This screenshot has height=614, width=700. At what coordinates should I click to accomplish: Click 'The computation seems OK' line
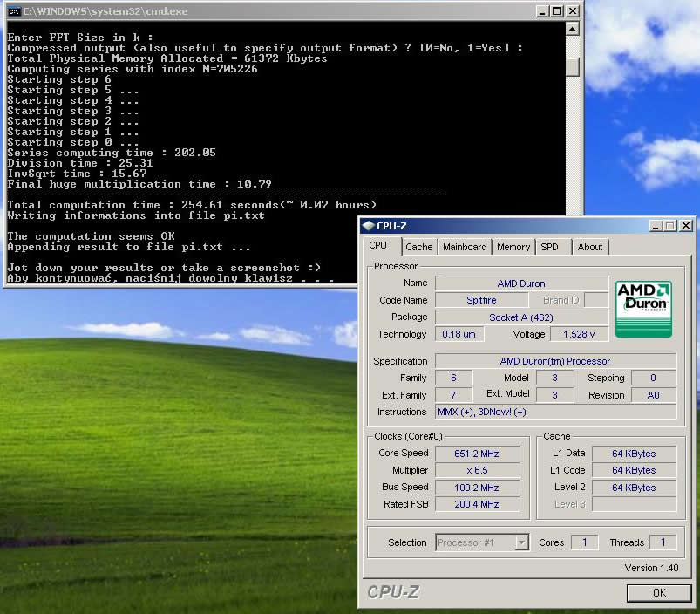pos(91,236)
